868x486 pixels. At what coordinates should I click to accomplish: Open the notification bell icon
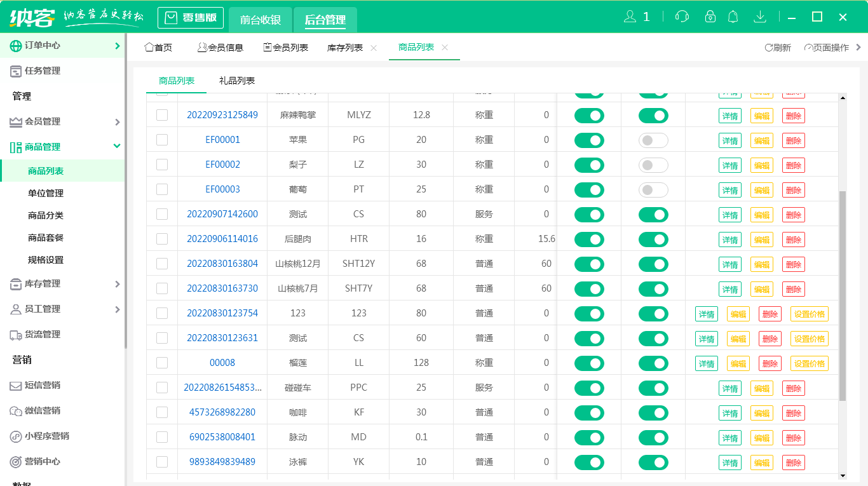click(733, 16)
